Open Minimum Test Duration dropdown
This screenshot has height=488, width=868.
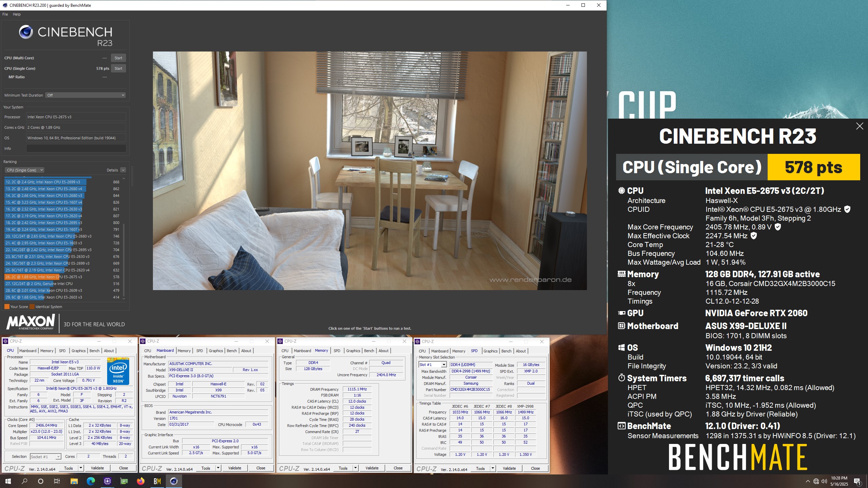(86, 95)
